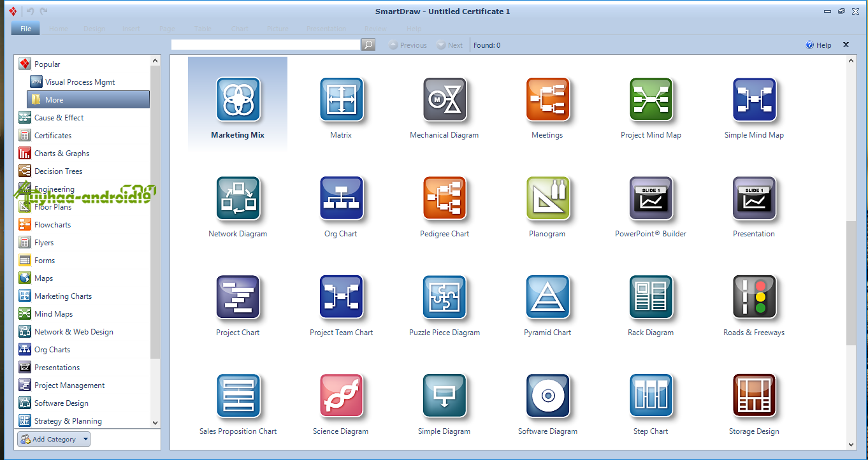Screen dimensions: 868x460
Task: Choose the Project Team Chart icon
Action: coord(342,297)
